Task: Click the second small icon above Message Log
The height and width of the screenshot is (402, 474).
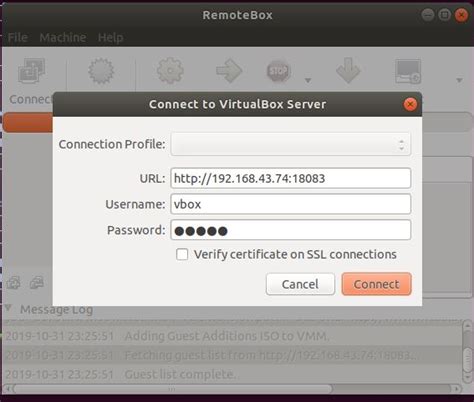Action: click(x=37, y=283)
